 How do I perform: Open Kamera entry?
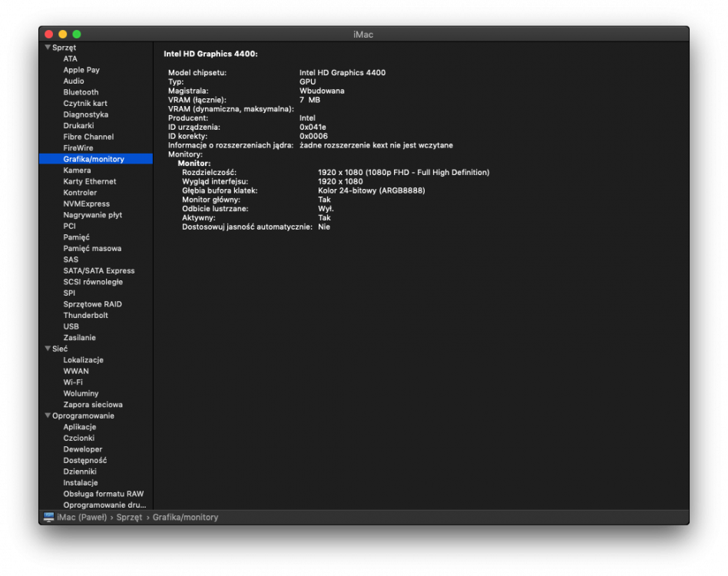click(x=77, y=170)
